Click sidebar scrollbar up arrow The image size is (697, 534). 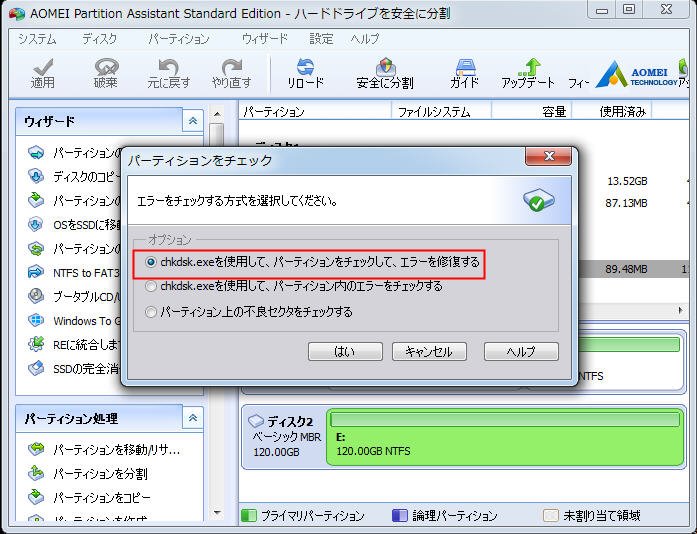coord(217,114)
